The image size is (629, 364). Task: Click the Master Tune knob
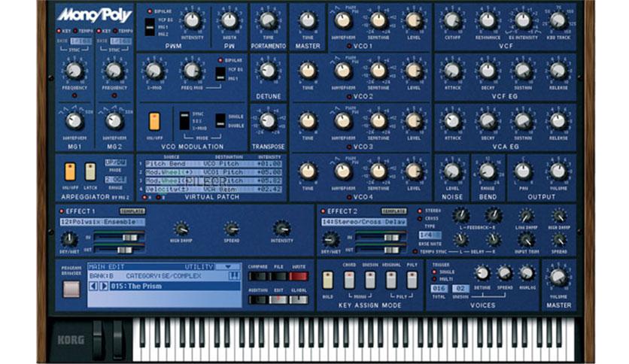tap(308, 21)
